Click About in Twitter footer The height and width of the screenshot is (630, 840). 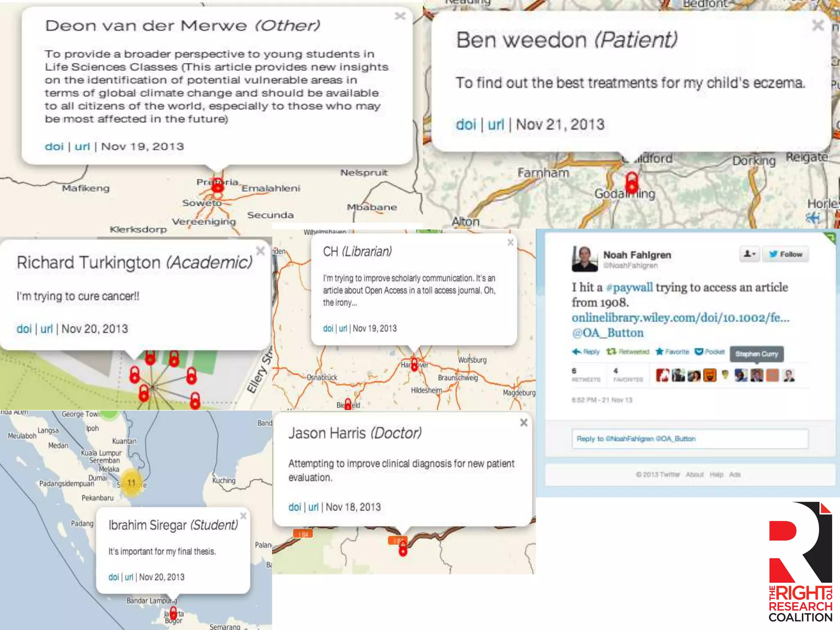point(694,475)
